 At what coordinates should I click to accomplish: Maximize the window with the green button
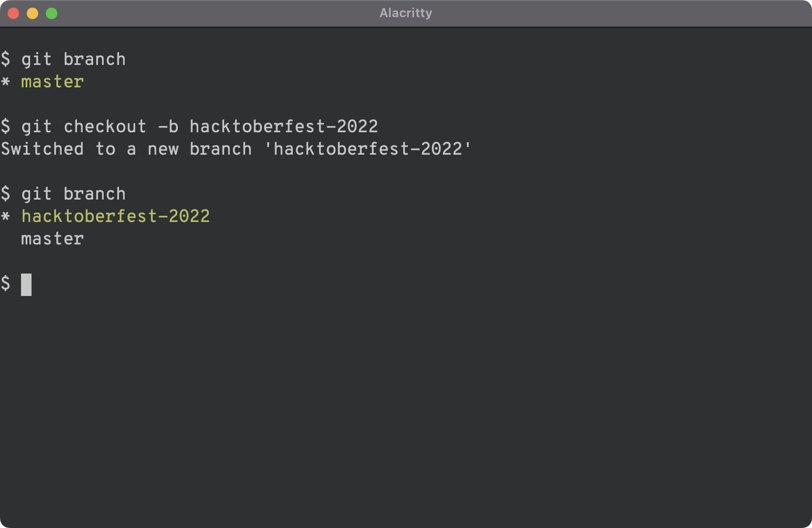coord(52,13)
